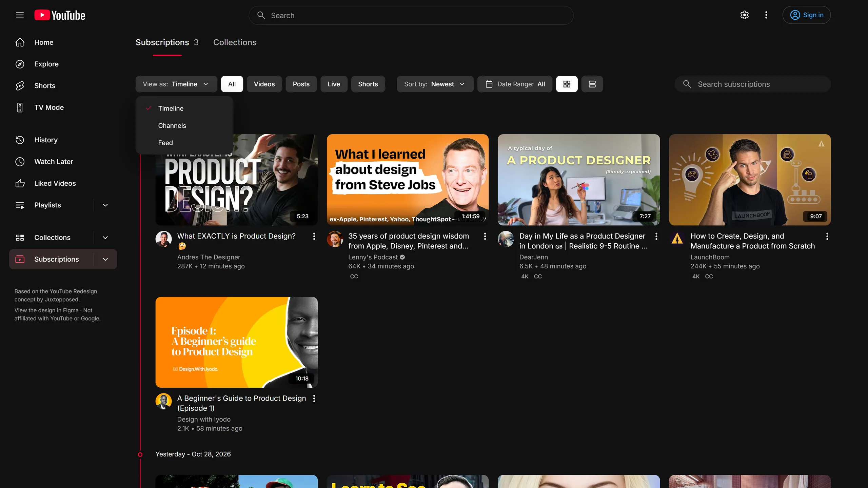Viewport: 868px width, 488px height.
Task: Click the Home sidebar icon
Action: 20,42
